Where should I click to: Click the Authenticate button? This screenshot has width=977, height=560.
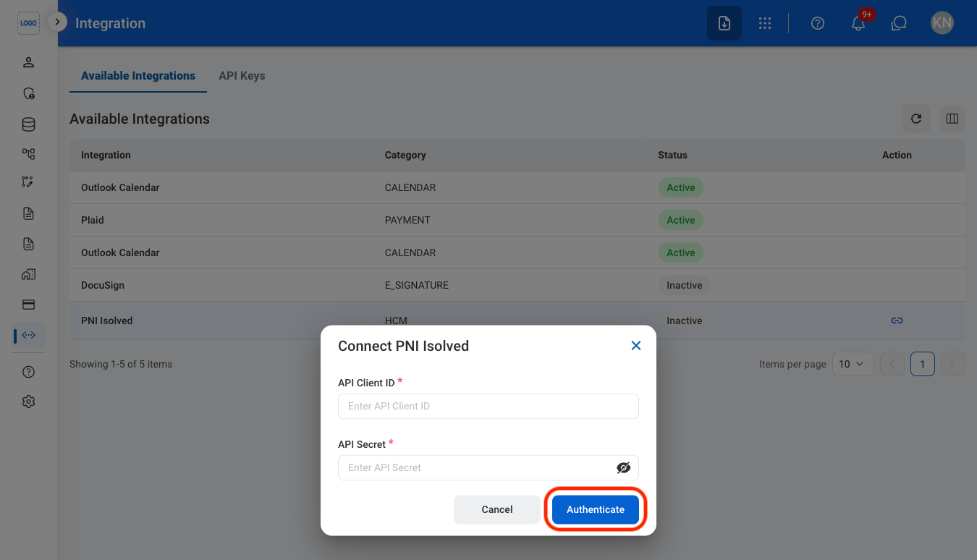596,509
